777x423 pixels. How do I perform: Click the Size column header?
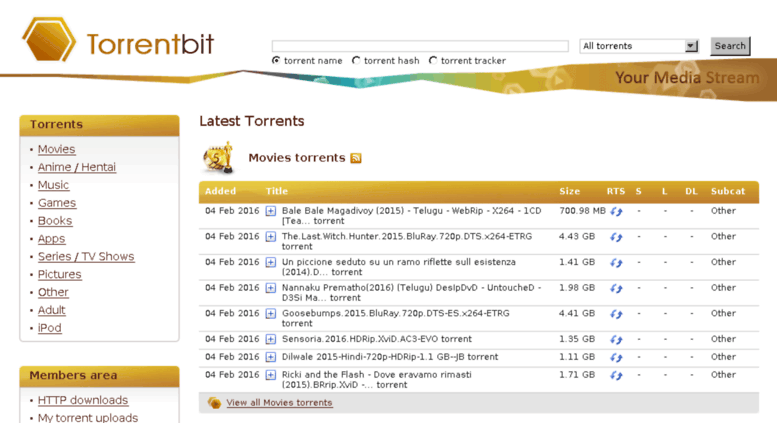[569, 191]
